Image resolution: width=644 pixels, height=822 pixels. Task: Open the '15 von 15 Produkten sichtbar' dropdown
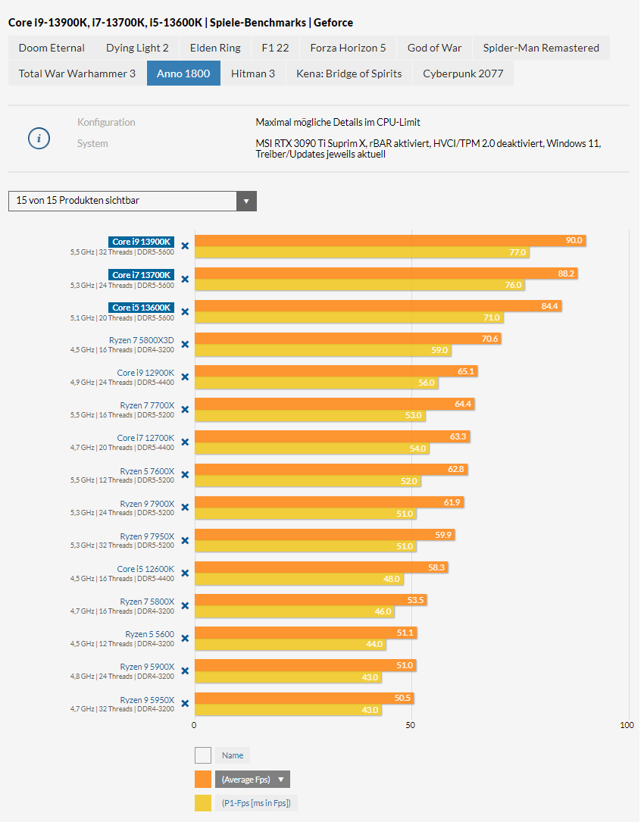coord(132,201)
